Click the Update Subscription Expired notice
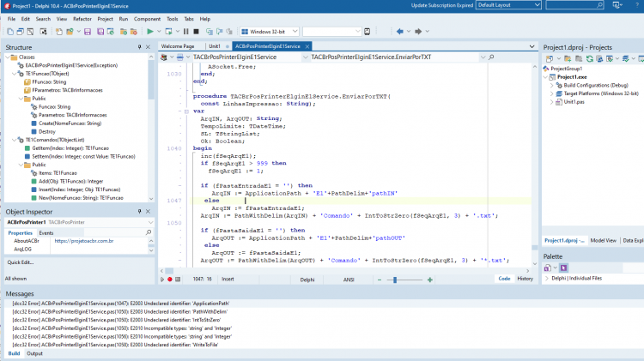This screenshot has width=644, height=361. tap(442, 5)
